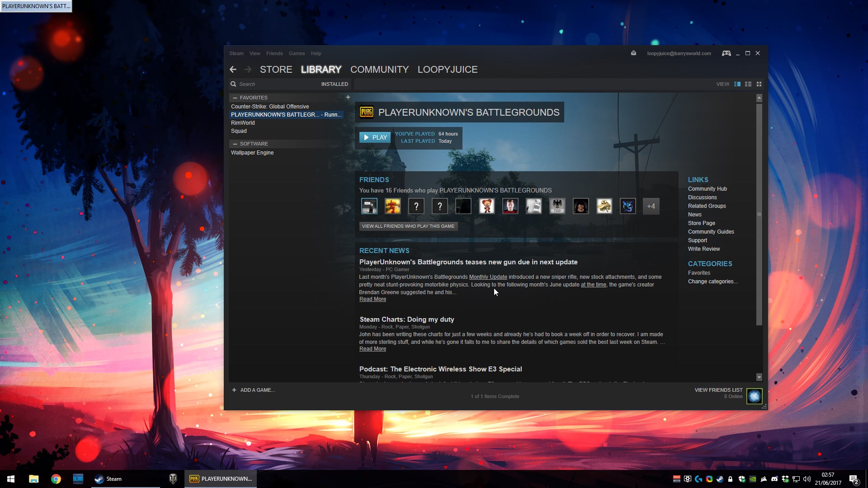Select Wallpaper Engine under Software
This screenshot has height=488, width=868.
coord(252,153)
